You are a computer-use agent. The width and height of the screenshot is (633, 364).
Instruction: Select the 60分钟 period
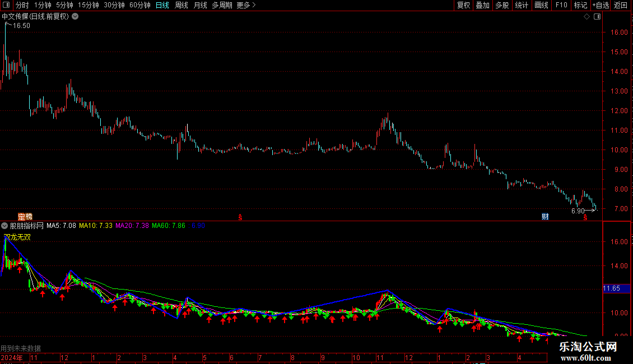140,5
